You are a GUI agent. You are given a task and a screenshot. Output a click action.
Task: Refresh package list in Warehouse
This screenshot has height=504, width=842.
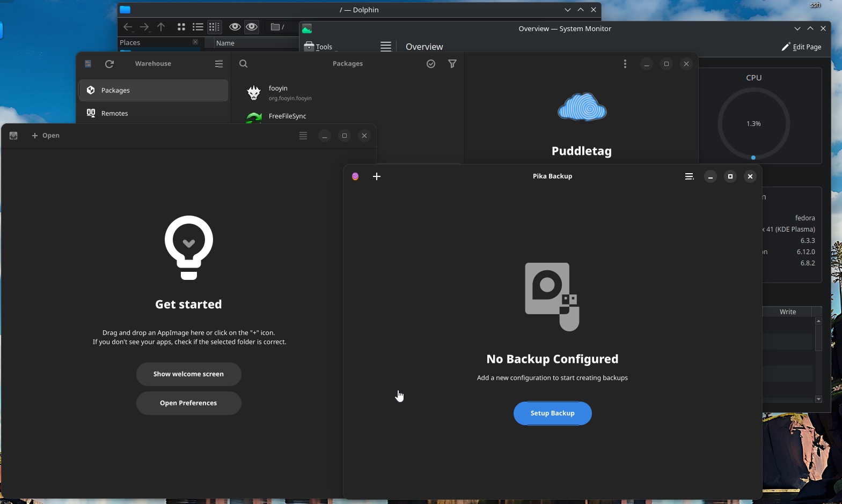click(x=109, y=64)
